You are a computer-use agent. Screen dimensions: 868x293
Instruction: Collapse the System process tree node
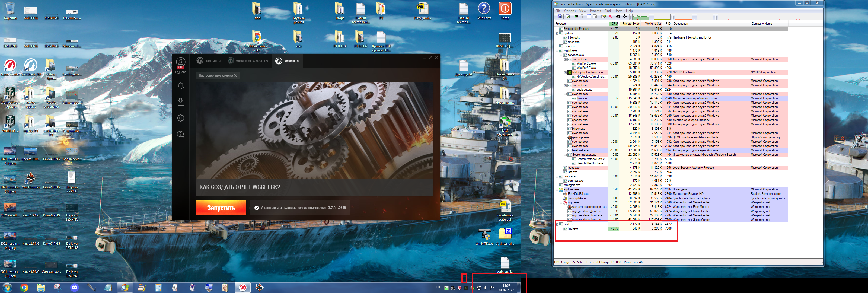pyautogui.click(x=557, y=33)
